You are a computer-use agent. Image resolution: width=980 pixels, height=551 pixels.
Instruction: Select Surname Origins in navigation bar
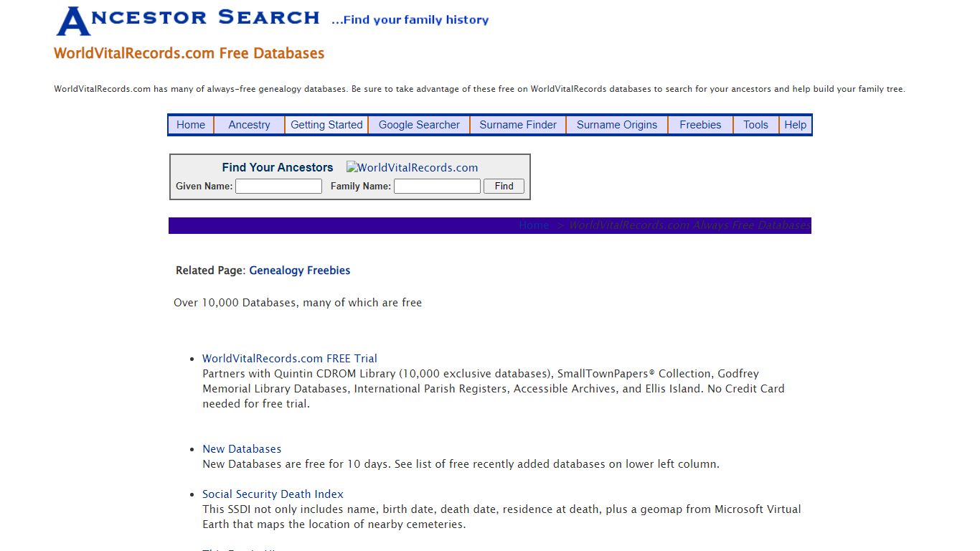617,125
